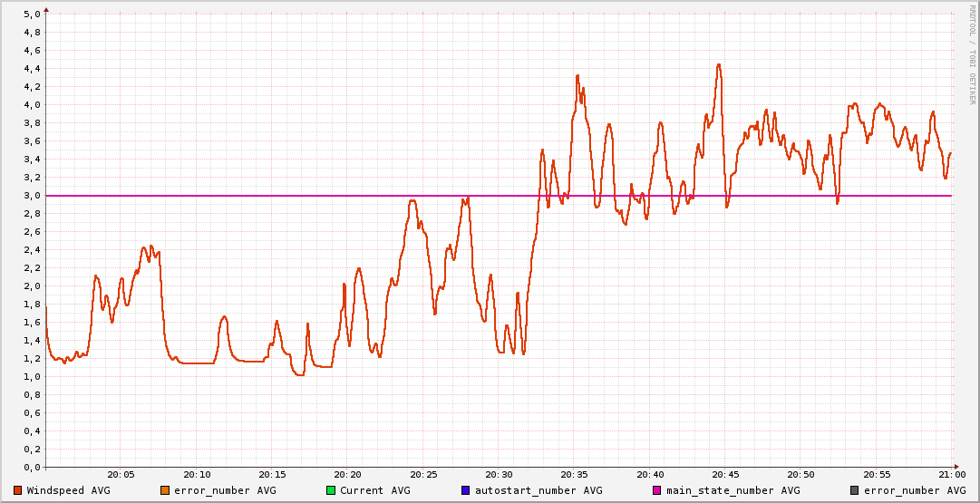The image size is (980, 503).
Task: Select the Windspeed AVG legend label
Action: click(69, 490)
